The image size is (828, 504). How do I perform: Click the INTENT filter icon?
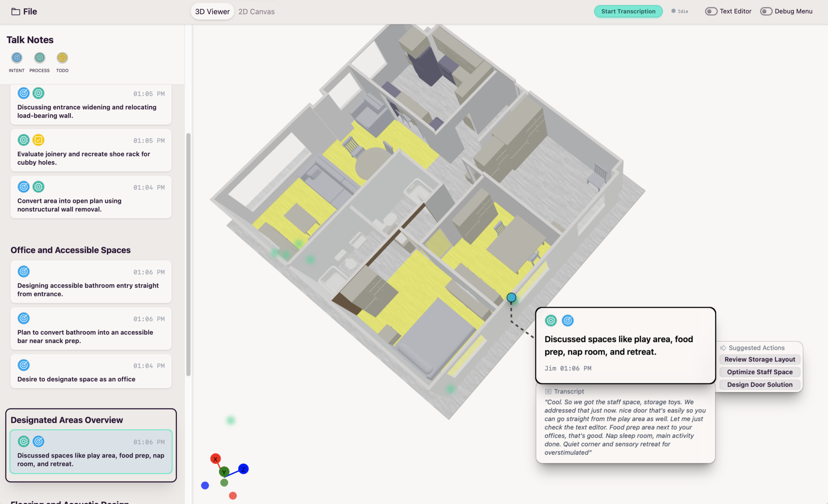tap(17, 58)
